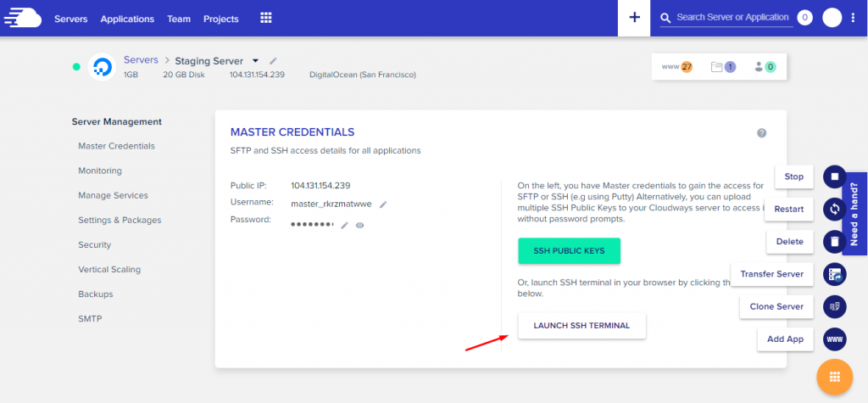Click the team members count 0
This screenshot has width=868, height=403.
(765, 67)
